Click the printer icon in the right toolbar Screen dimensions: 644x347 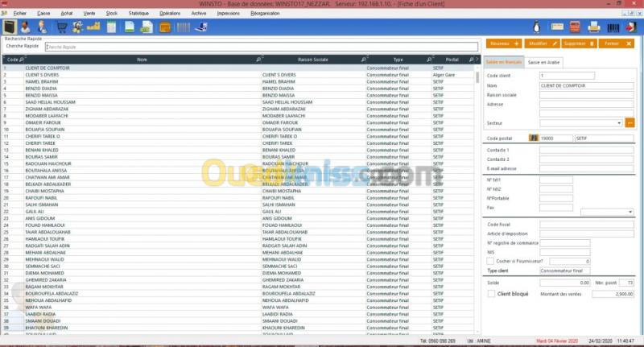pyautogui.click(x=593, y=27)
